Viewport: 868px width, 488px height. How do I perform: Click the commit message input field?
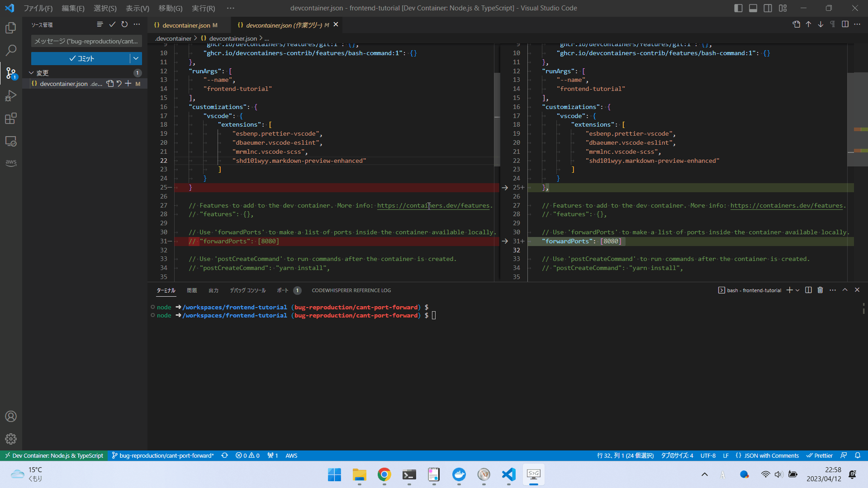point(86,41)
